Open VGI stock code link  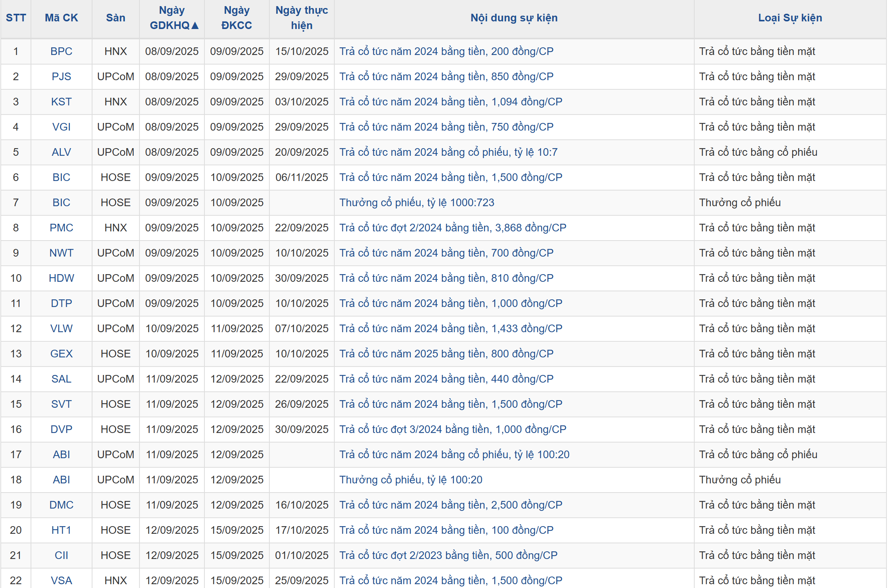point(61,127)
